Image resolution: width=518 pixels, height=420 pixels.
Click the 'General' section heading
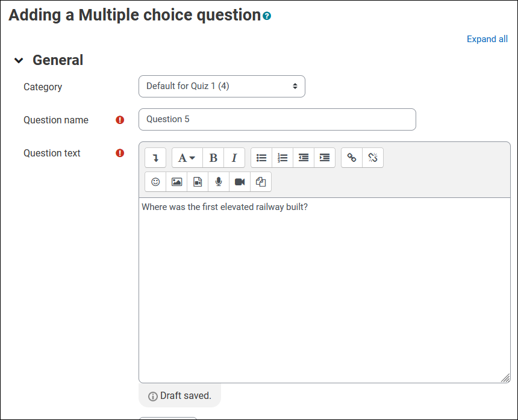[58, 60]
